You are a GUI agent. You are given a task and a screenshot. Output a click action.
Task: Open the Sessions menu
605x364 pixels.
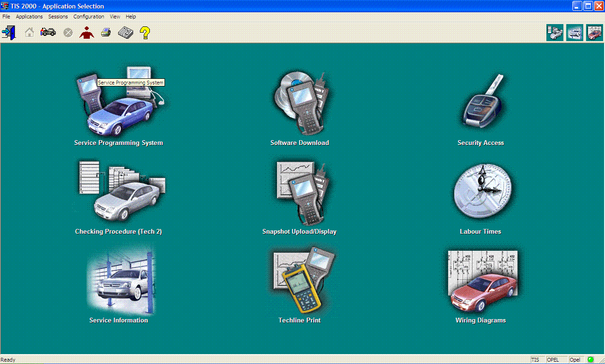point(58,17)
